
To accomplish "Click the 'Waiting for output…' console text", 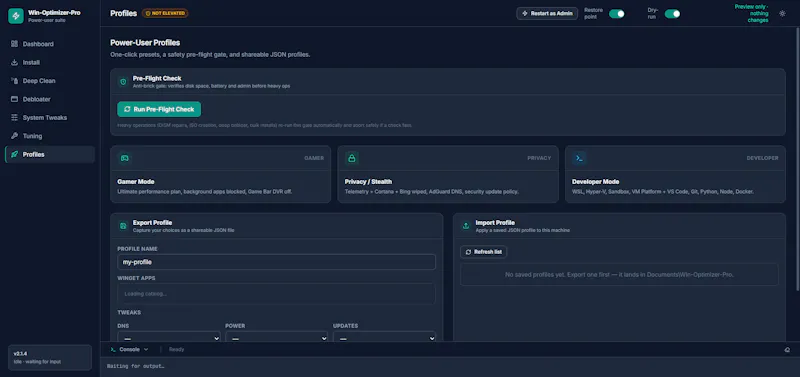I will point(136,366).
